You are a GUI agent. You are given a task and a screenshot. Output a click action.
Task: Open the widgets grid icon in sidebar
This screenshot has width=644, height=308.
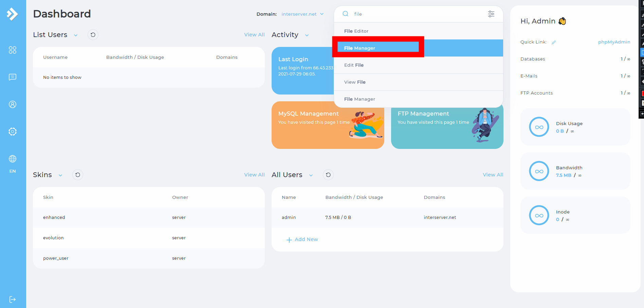pyautogui.click(x=13, y=50)
